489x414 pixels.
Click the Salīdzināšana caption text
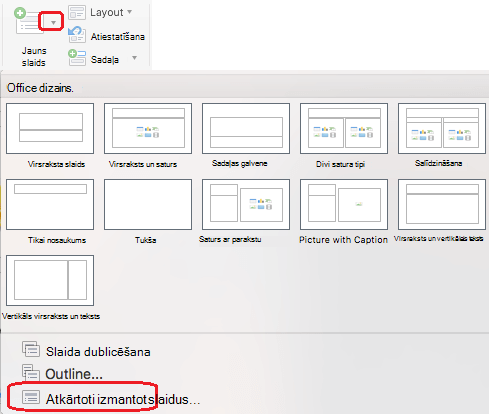[438, 163]
